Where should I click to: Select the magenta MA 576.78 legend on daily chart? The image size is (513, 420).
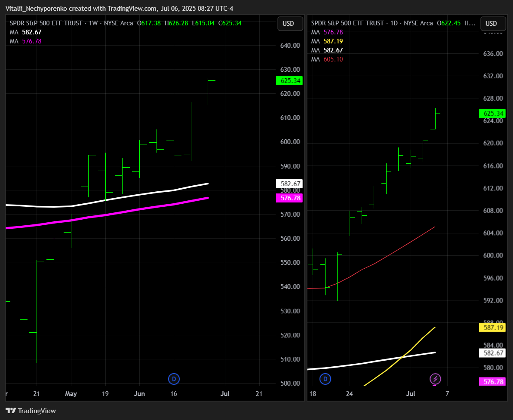click(x=327, y=32)
